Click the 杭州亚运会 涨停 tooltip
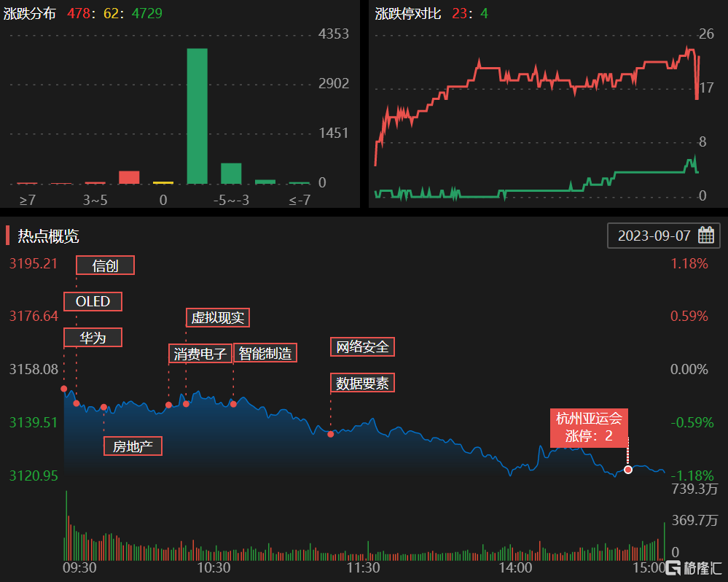The width and height of the screenshot is (728, 582). [x=589, y=427]
